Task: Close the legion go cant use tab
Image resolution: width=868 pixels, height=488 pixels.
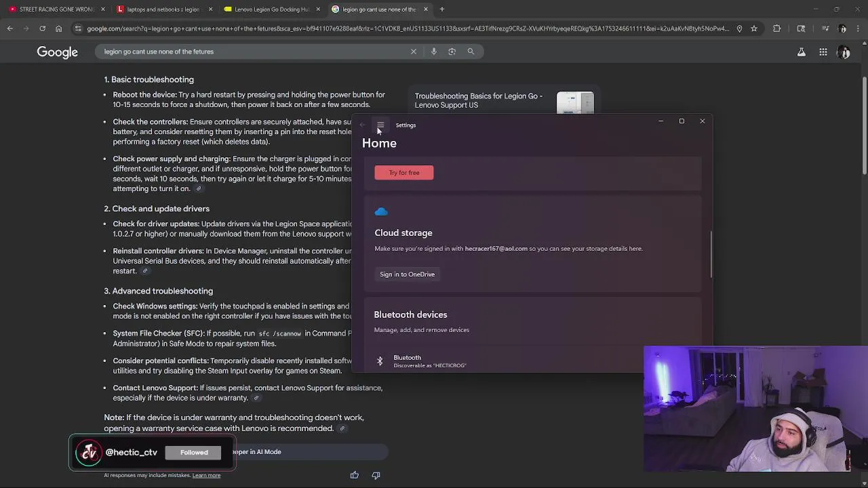Action: point(426,9)
